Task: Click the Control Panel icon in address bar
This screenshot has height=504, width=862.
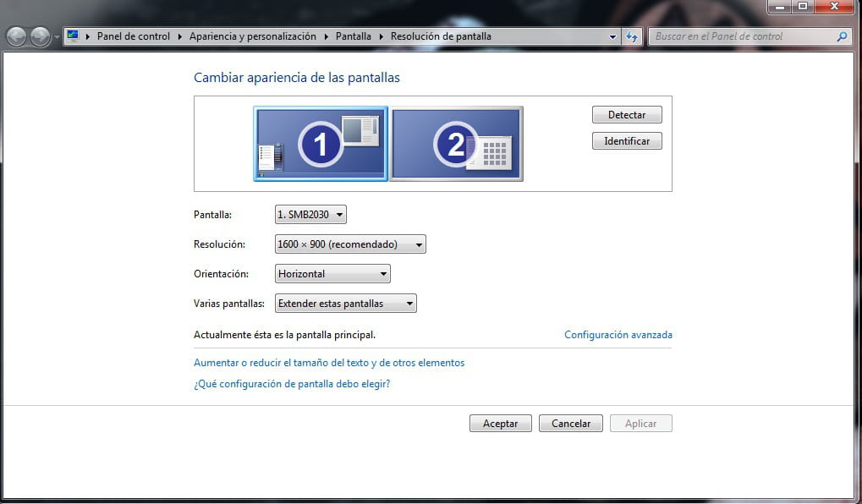Action: [73, 36]
